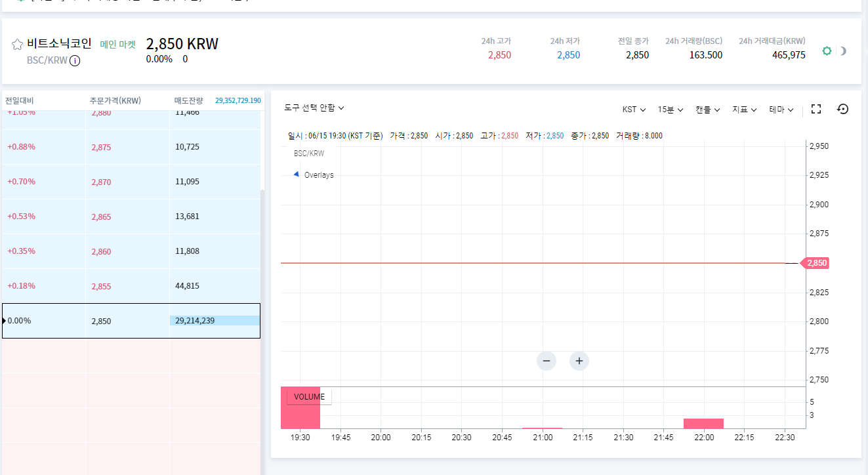Open the 테마 theme dropdown

[x=781, y=110]
